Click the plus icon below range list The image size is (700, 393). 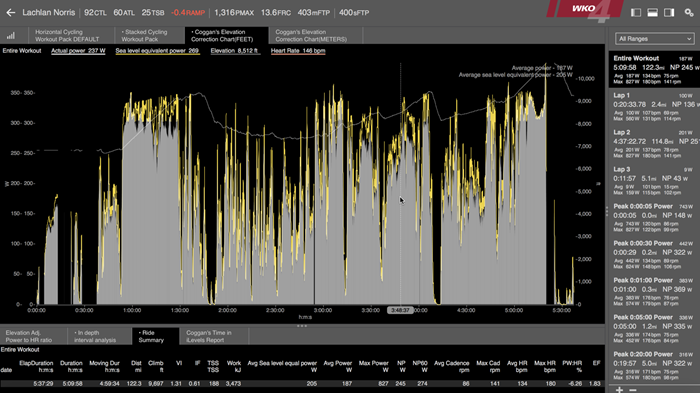coord(619,390)
